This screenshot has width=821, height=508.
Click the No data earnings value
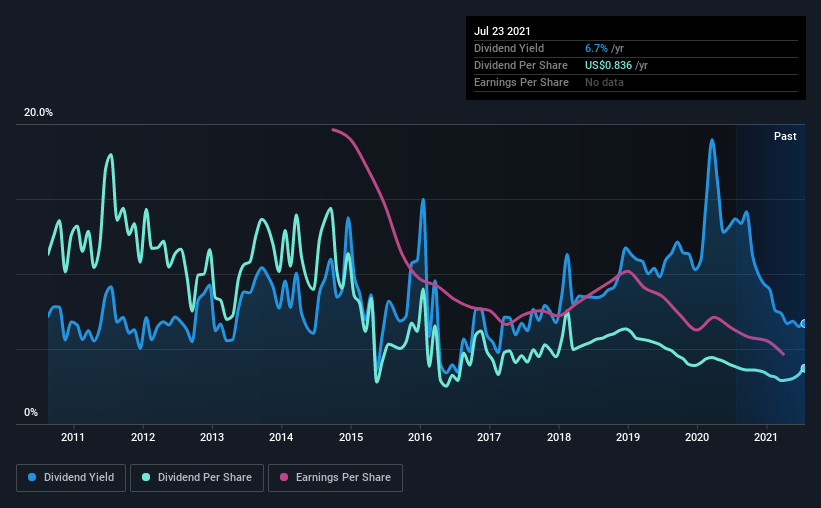(604, 82)
